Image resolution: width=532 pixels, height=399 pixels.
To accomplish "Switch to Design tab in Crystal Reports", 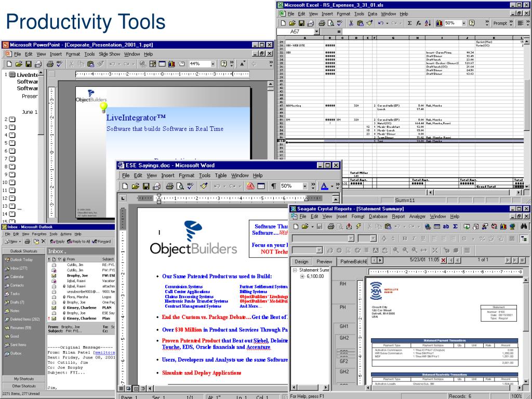I will coord(301,262).
